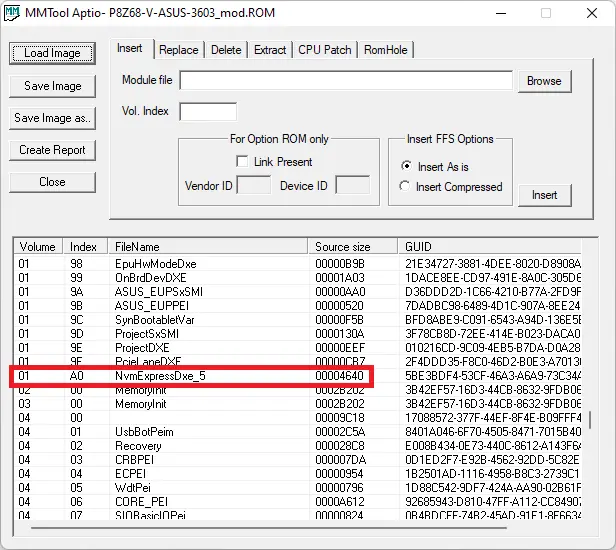Select the ECPEI row
The image size is (616, 550).
[298, 474]
